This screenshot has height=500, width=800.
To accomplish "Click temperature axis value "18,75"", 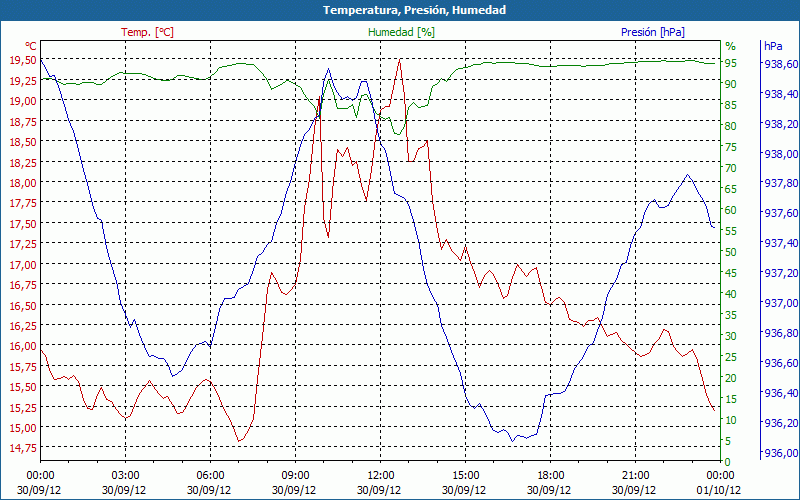I will (23, 121).
